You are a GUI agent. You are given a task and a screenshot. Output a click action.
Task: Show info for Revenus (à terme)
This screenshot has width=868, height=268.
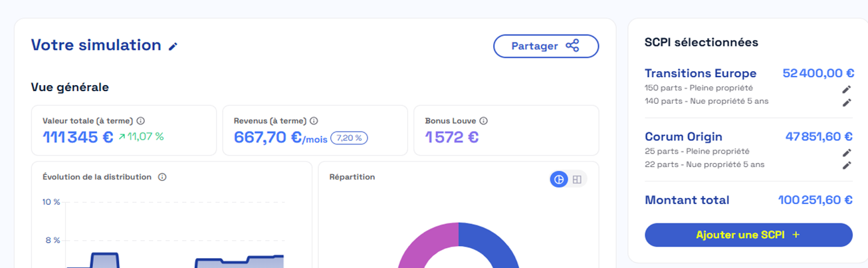pos(314,121)
